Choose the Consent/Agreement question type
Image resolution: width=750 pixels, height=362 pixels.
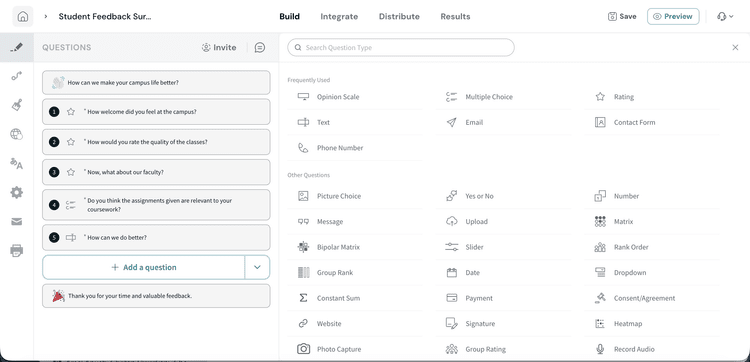coord(652,298)
